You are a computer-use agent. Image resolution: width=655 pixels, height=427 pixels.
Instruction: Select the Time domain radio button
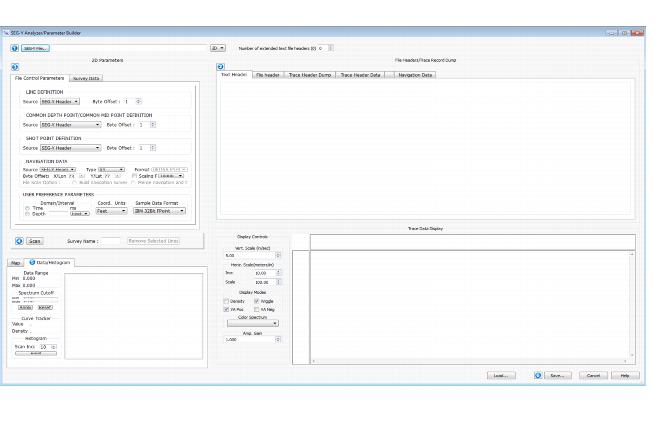[27, 208]
